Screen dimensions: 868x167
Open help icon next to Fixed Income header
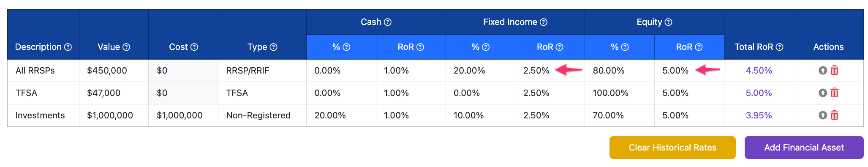(x=544, y=22)
